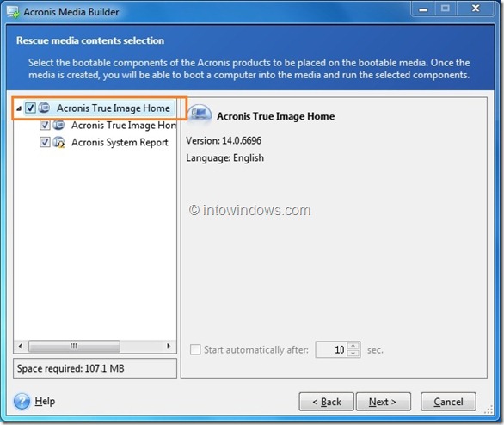Minimize the Acronis Media Builder window
Viewport: 504px width, 425px height.
[423, 9]
